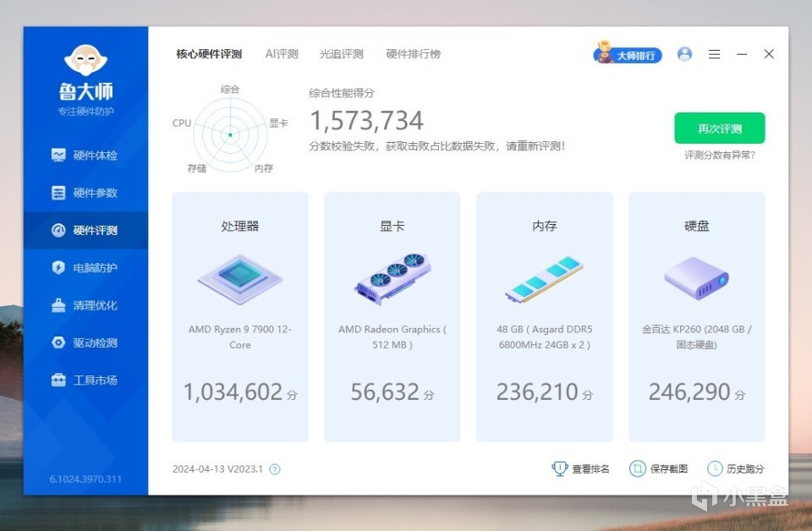Click the 查看排名 trophy icon

point(560,468)
